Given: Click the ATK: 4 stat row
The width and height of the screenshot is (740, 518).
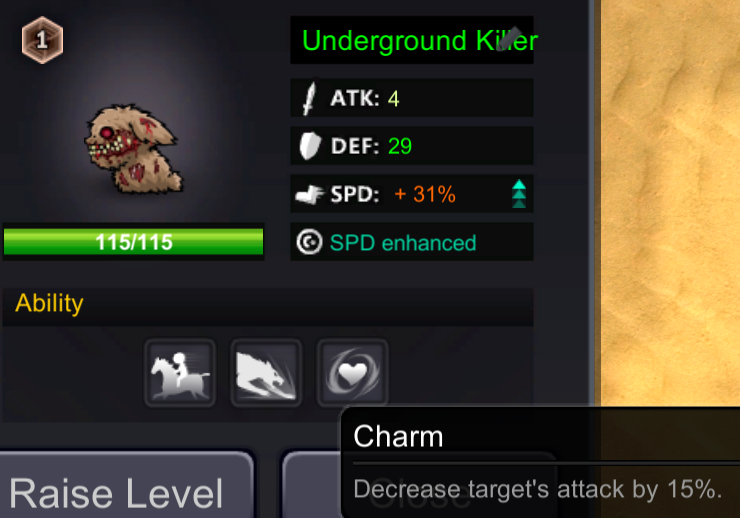Looking at the screenshot, I should pyautogui.click(x=412, y=98).
